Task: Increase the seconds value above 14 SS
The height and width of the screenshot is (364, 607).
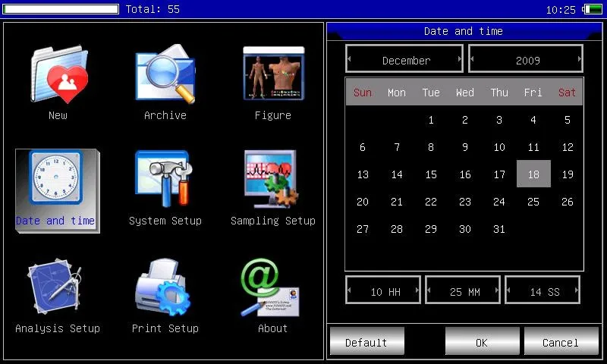Action: point(576,290)
